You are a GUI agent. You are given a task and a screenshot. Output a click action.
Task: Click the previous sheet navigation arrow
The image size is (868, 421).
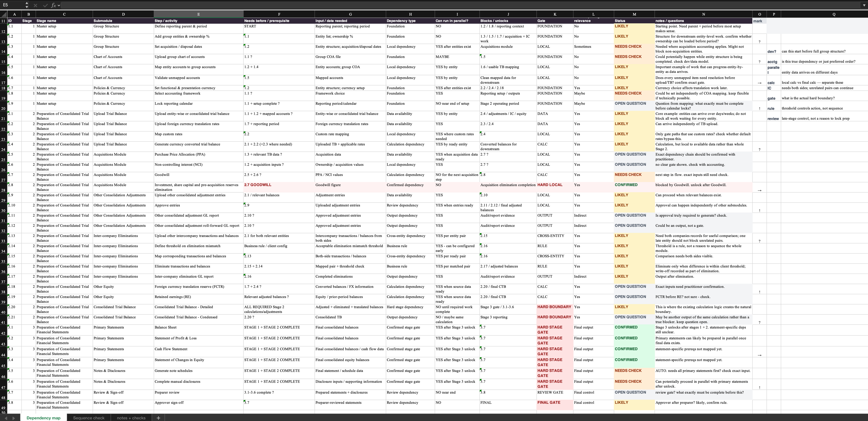6,418
